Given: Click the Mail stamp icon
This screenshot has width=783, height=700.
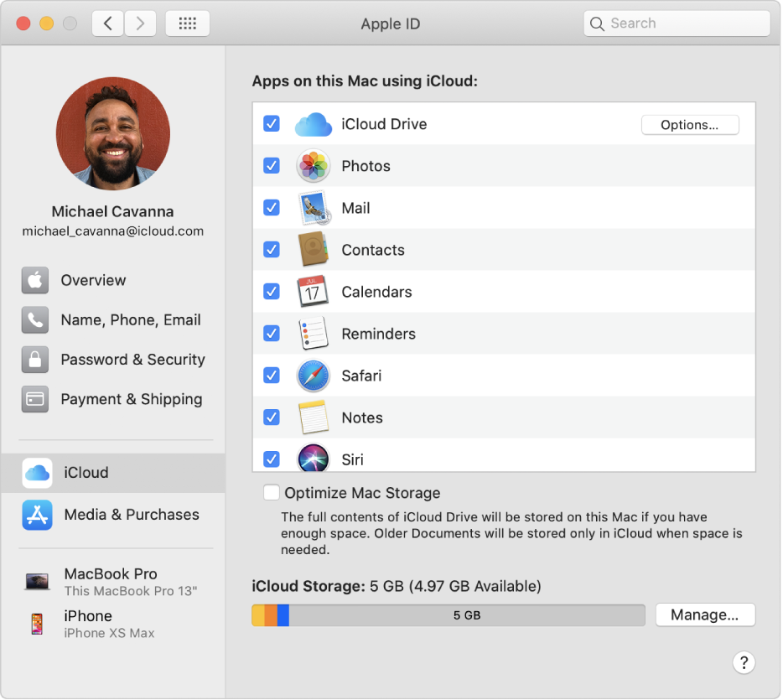Looking at the screenshot, I should 314,208.
